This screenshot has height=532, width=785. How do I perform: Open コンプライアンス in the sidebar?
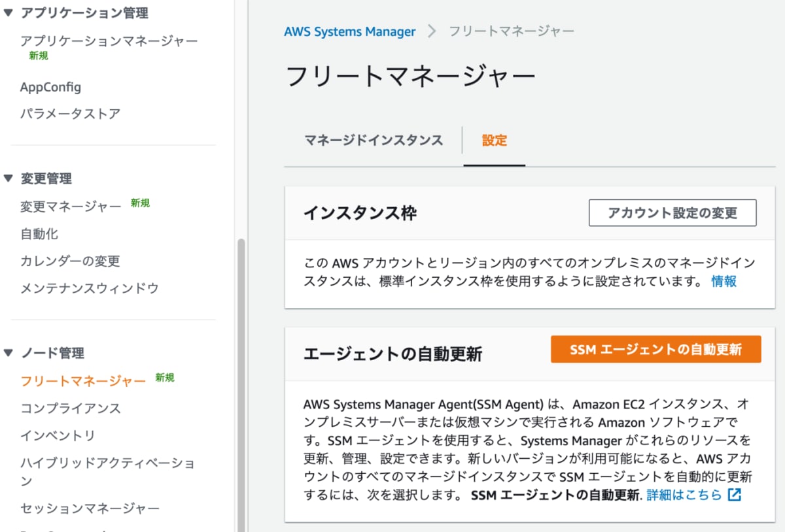71,408
